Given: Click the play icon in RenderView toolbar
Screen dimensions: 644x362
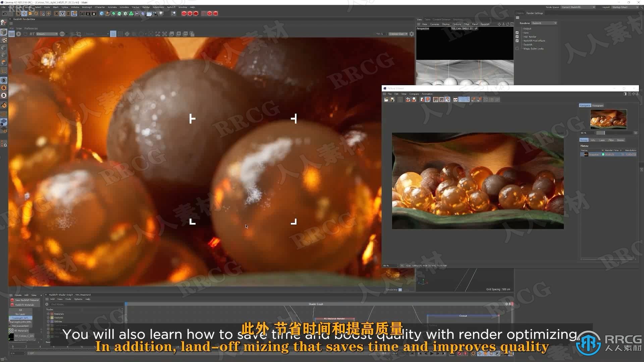Looking at the screenshot, I should pyautogui.click(x=19, y=34).
